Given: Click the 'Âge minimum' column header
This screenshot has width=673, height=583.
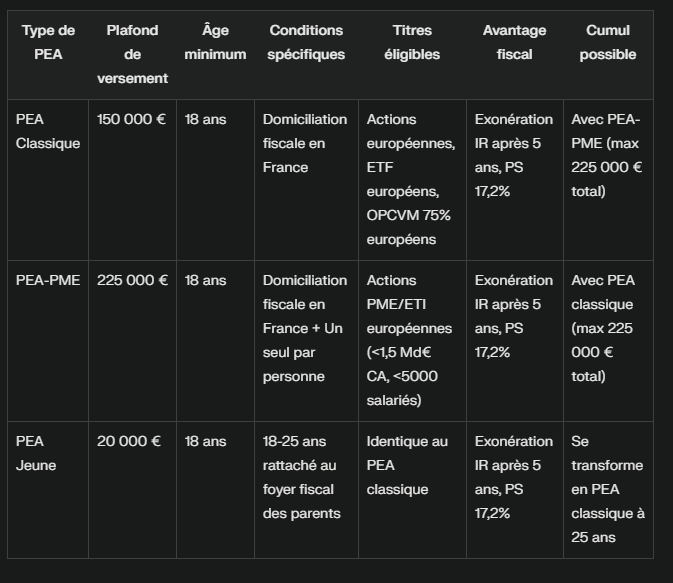Looking at the screenshot, I should coord(215,55).
